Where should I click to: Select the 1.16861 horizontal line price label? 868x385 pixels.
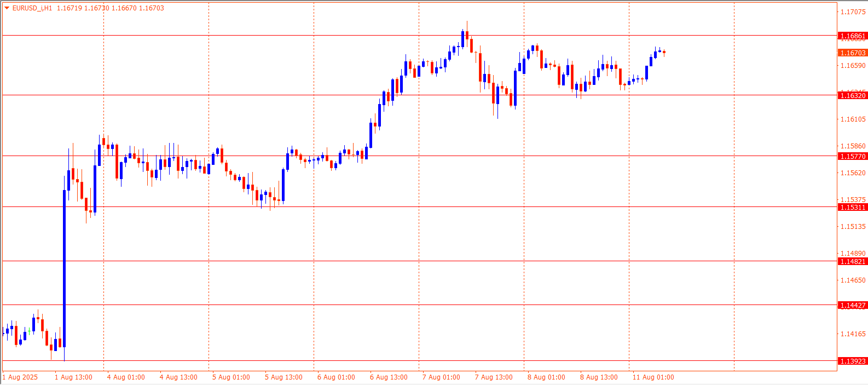(x=853, y=36)
